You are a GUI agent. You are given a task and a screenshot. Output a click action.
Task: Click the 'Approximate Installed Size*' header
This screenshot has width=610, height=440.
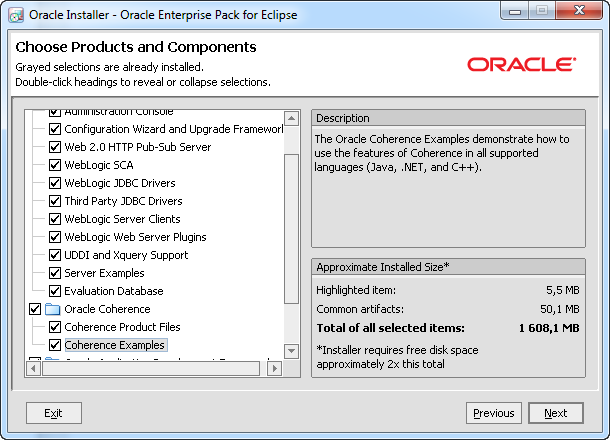pos(448,267)
